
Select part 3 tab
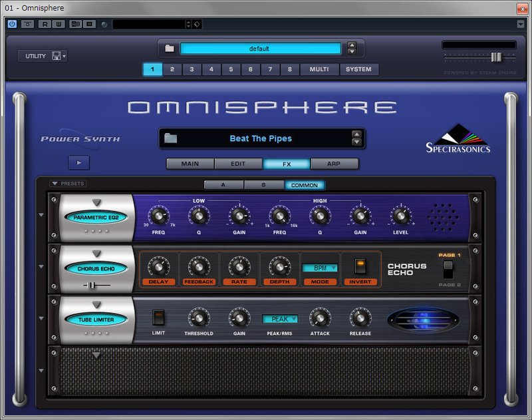[192, 69]
